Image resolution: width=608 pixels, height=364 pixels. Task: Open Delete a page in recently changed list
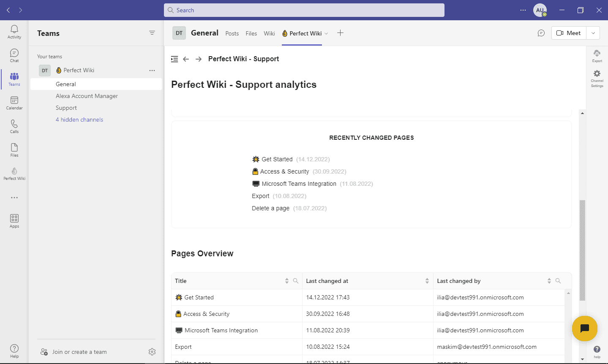[x=271, y=208]
